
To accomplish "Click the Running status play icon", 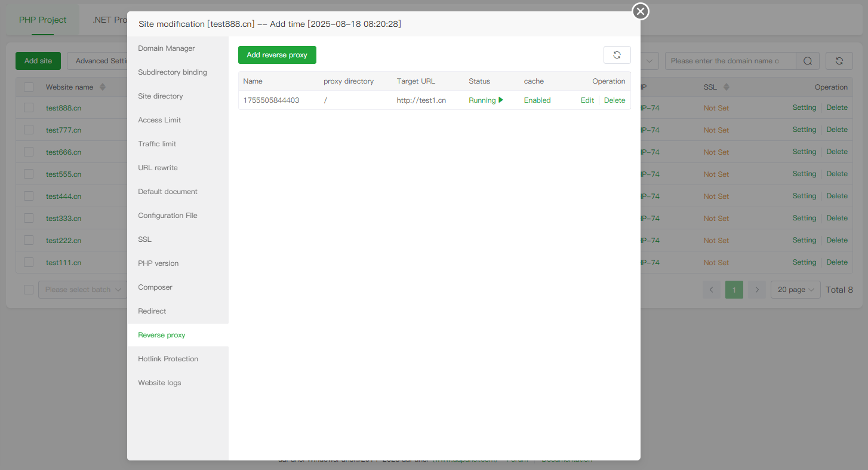I will point(501,100).
